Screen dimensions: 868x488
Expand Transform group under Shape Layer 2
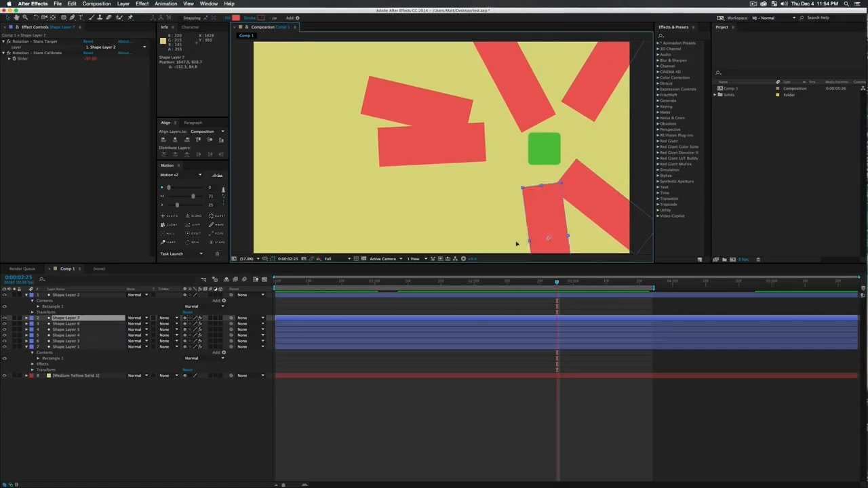click(32, 312)
